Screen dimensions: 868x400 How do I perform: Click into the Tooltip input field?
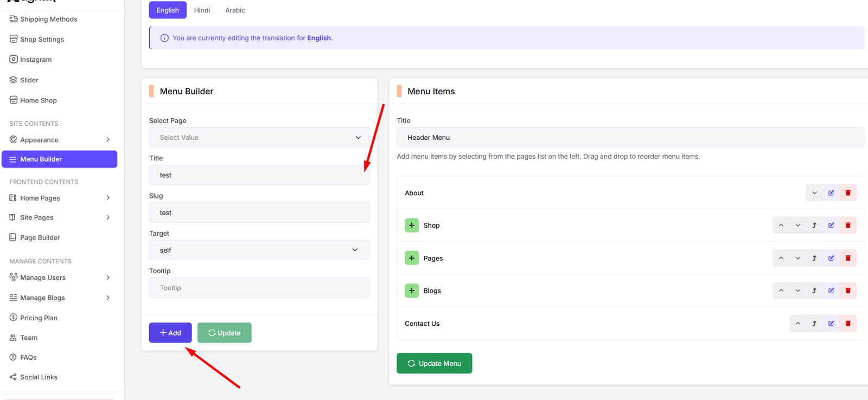(x=259, y=288)
